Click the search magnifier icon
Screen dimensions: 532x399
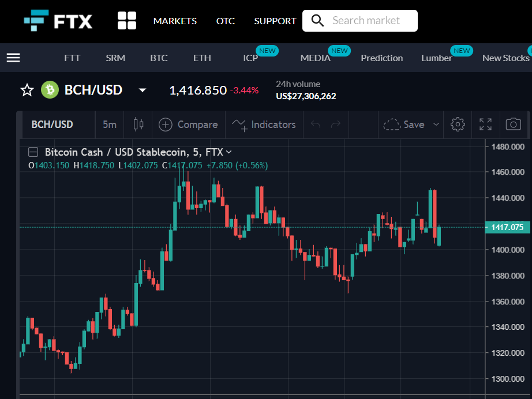(317, 21)
